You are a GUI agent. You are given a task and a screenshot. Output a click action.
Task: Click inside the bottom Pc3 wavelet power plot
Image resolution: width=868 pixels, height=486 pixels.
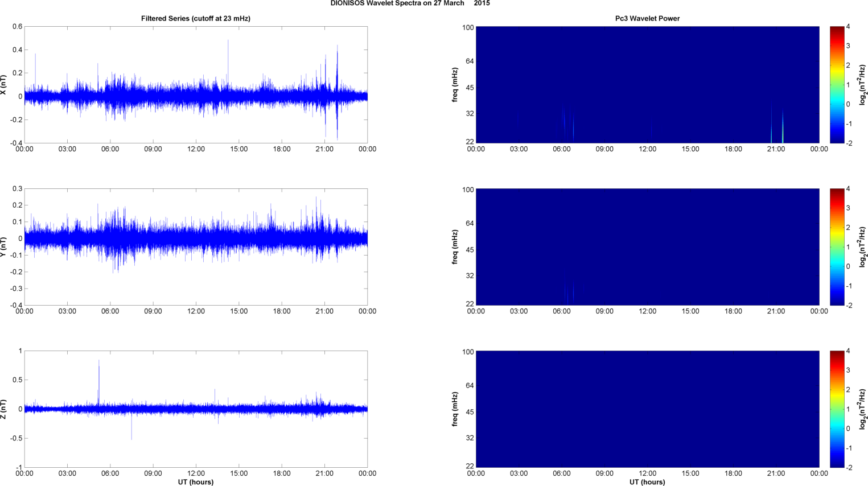pyautogui.click(x=647, y=409)
